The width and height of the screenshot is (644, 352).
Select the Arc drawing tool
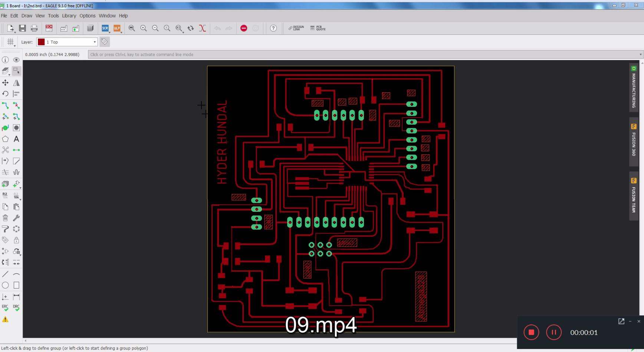pos(16,274)
